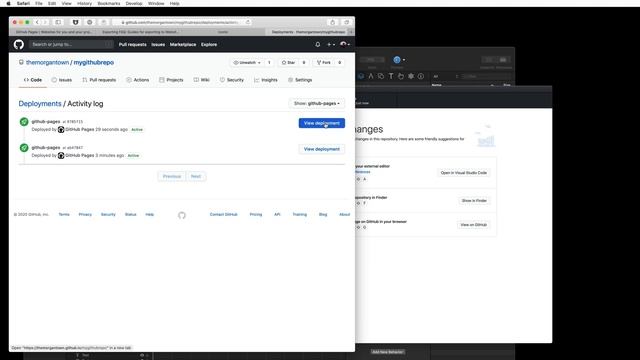This screenshot has width=640, height=360.
Task: Switch to the Code repo tab
Action: [33, 80]
